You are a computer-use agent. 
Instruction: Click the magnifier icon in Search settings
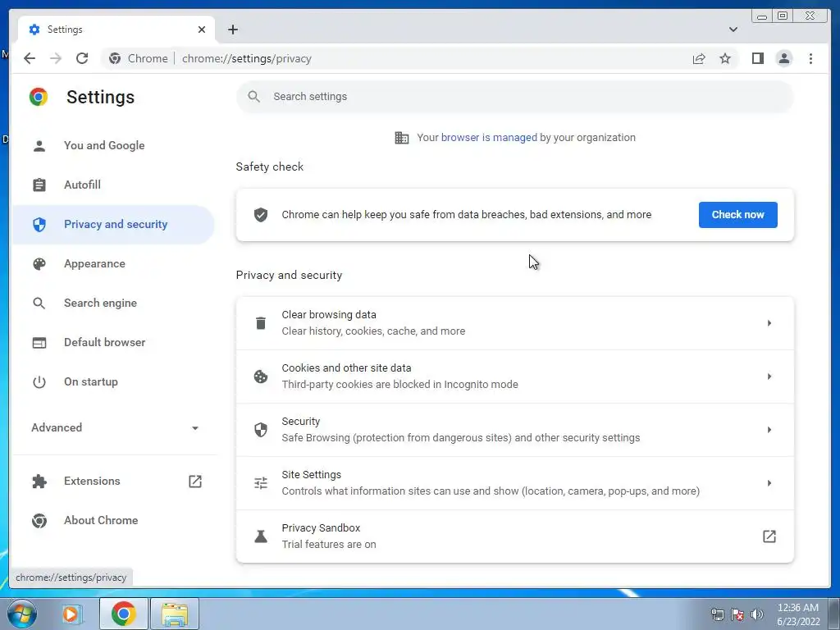pyautogui.click(x=254, y=97)
